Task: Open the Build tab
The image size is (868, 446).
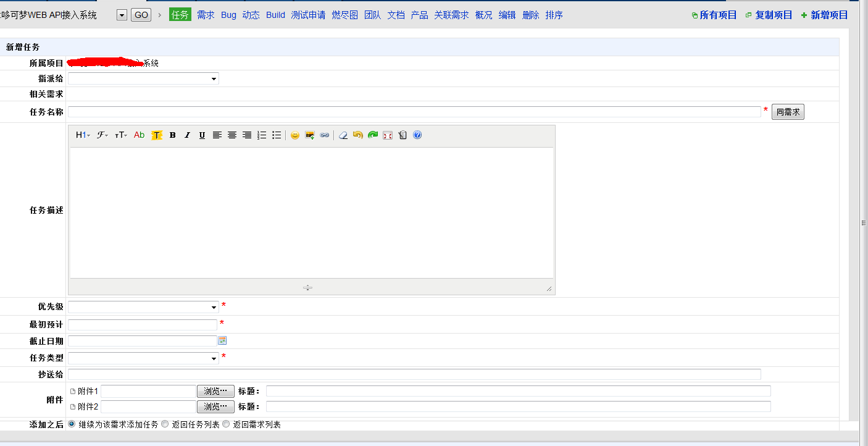Action: [x=275, y=15]
